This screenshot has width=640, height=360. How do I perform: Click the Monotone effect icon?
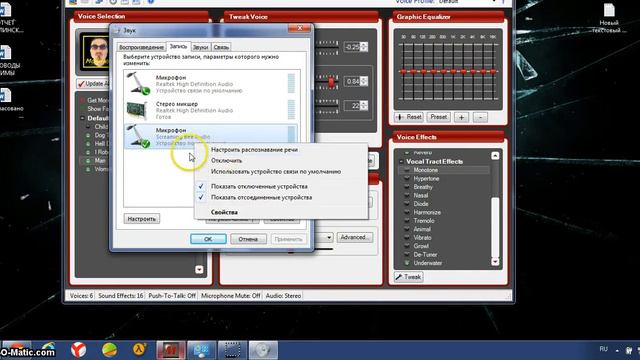(x=407, y=170)
